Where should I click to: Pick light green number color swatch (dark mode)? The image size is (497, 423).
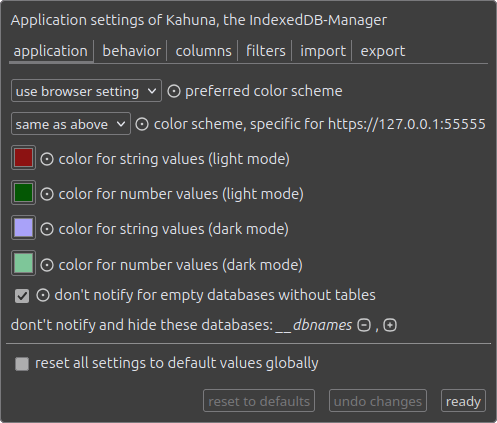pyautogui.click(x=23, y=263)
